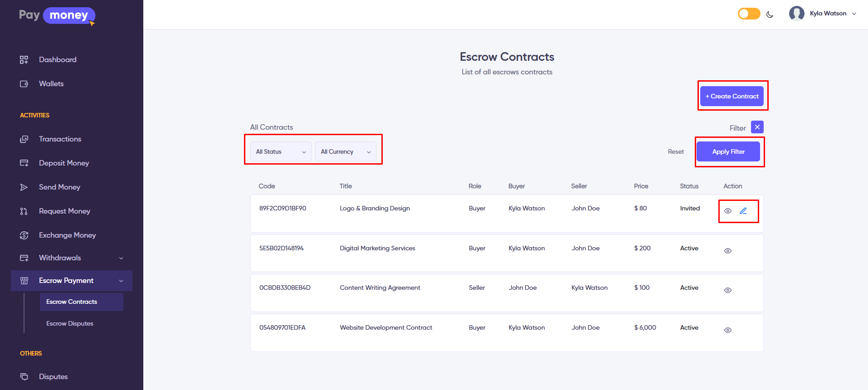Close the filter panel with X icon
Image resolution: width=868 pixels, height=390 pixels.
(757, 127)
